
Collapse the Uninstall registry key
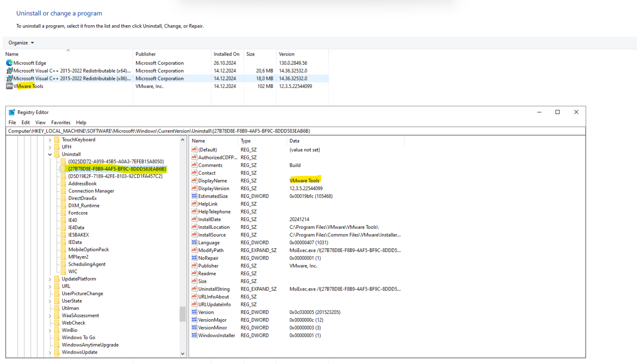tap(50, 154)
